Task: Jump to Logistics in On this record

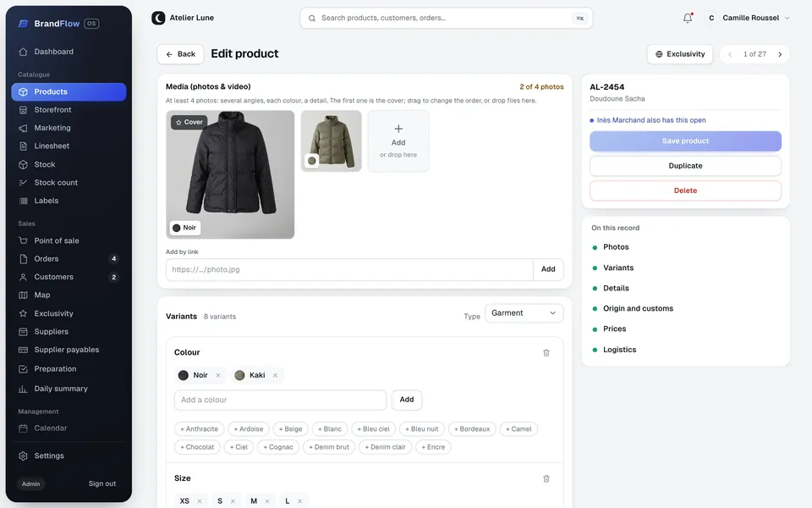Action: 619,350
